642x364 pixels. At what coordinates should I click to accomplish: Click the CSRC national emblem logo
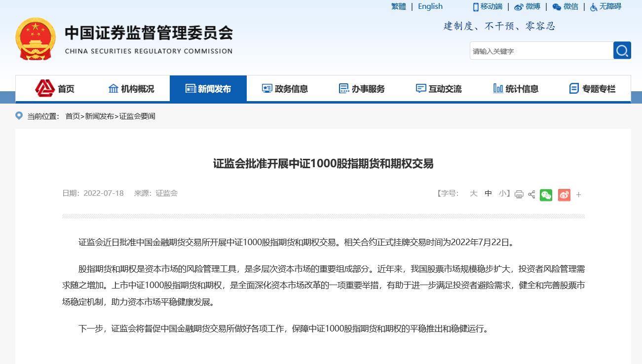[36, 39]
